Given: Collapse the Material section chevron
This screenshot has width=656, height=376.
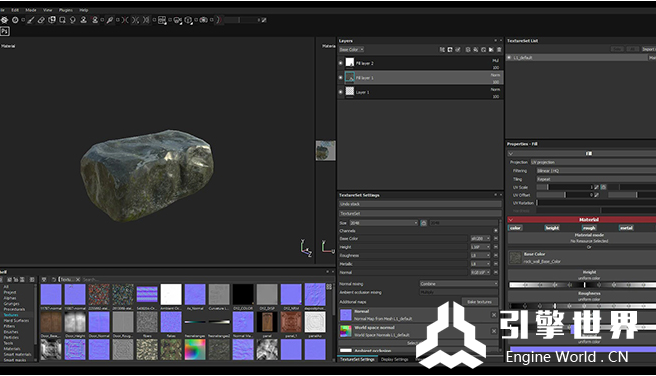Looking at the screenshot, I should point(511,220).
